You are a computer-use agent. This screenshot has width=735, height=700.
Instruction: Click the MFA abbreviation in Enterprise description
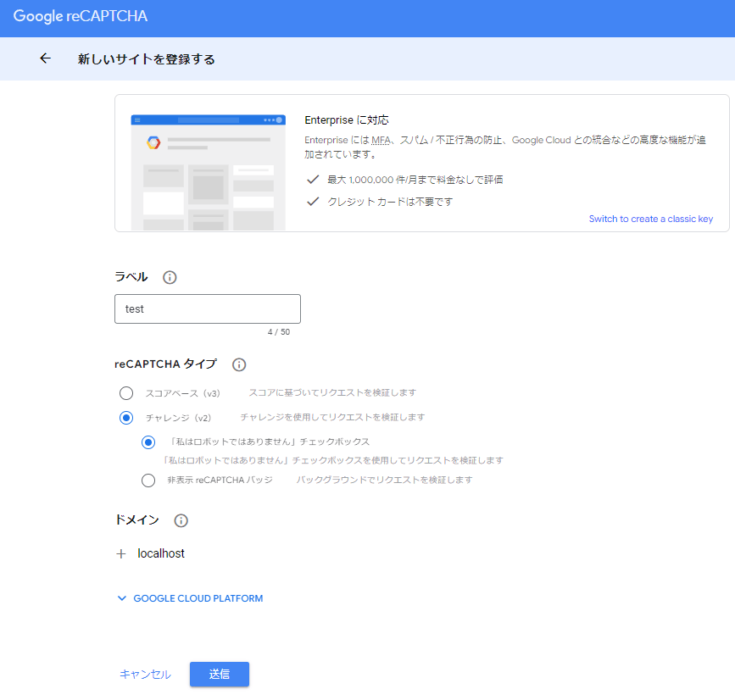381,140
